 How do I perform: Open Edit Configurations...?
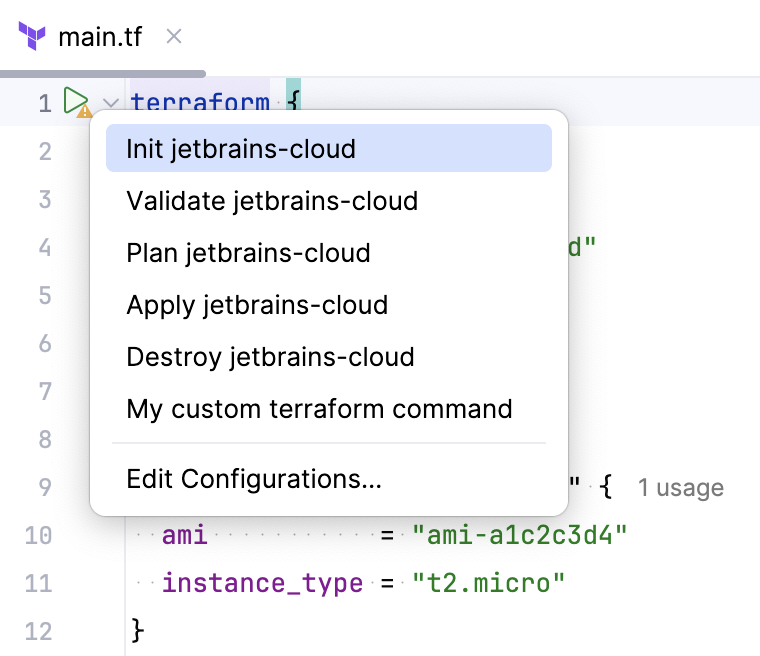click(254, 479)
